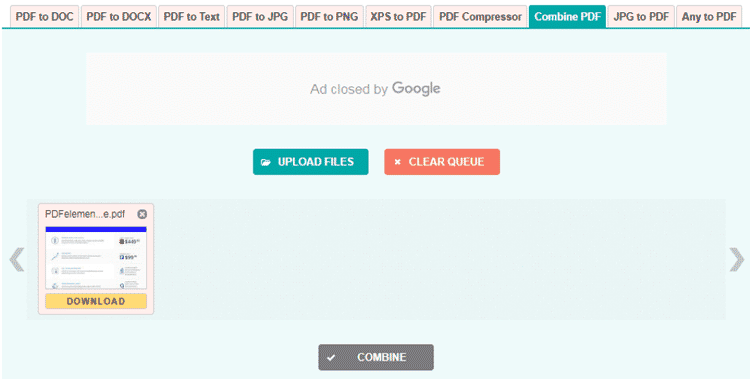
Task: Click the PDFelemen...e.pdf file name
Action: [85, 214]
